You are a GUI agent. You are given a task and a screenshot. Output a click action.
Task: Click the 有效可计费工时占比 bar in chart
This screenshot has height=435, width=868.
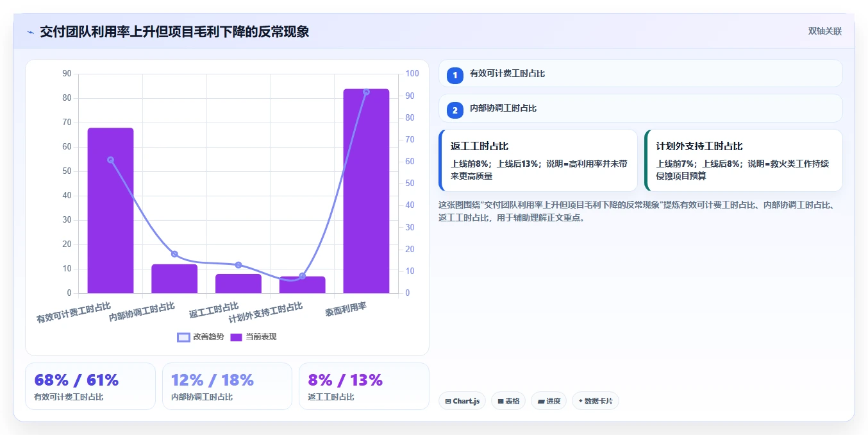pyautogui.click(x=110, y=210)
